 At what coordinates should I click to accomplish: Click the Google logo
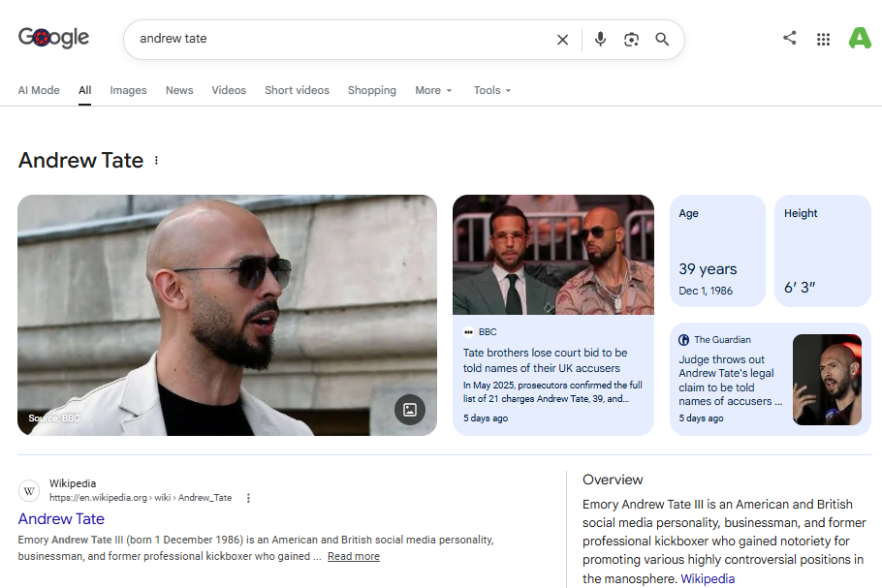tap(53, 38)
